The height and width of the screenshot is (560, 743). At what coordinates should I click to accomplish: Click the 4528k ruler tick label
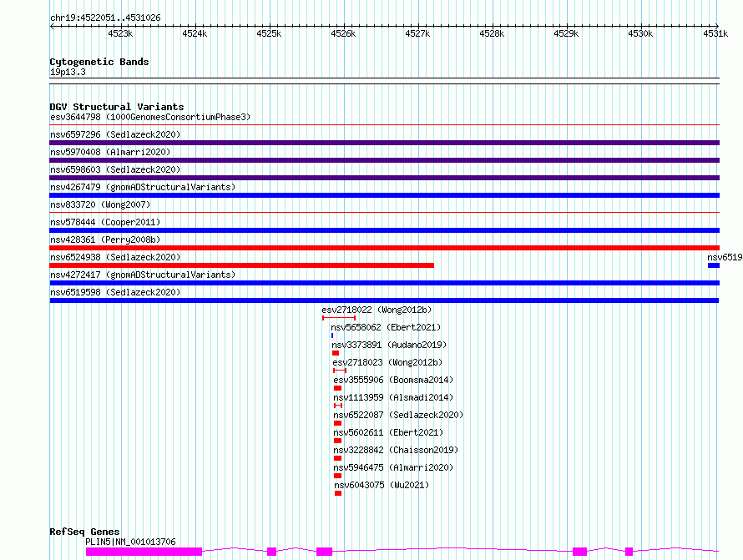pyautogui.click(x=492, y=33)
